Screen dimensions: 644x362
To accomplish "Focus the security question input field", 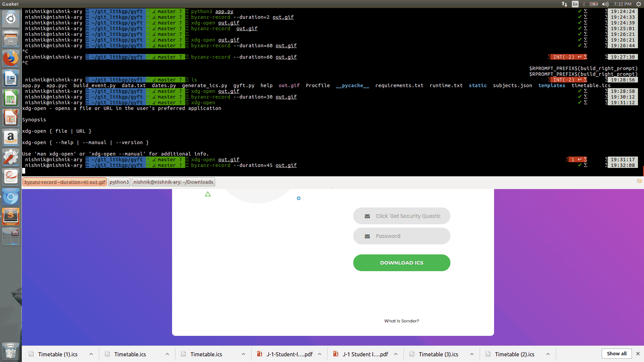I will click(x=401, y=216).
